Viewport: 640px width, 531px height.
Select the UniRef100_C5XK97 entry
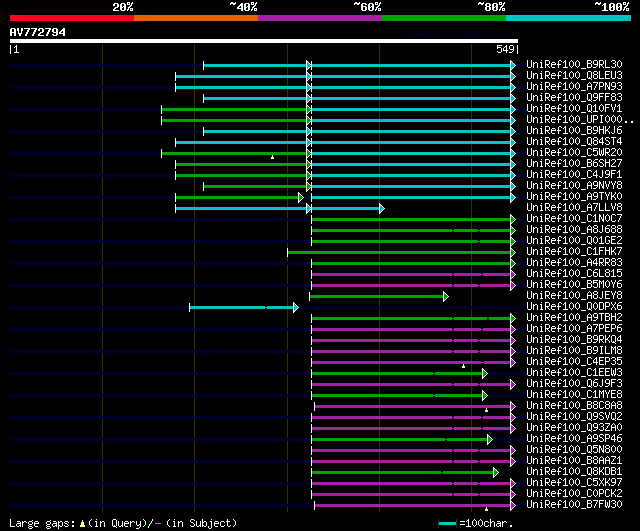pyautogui.click(x=574, y=483)
